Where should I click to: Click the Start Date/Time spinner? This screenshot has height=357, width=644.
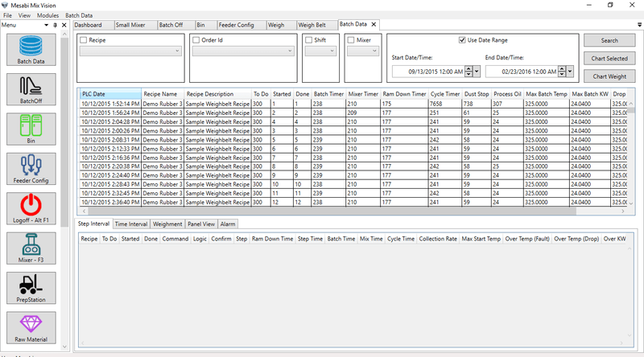click(469, 72)
